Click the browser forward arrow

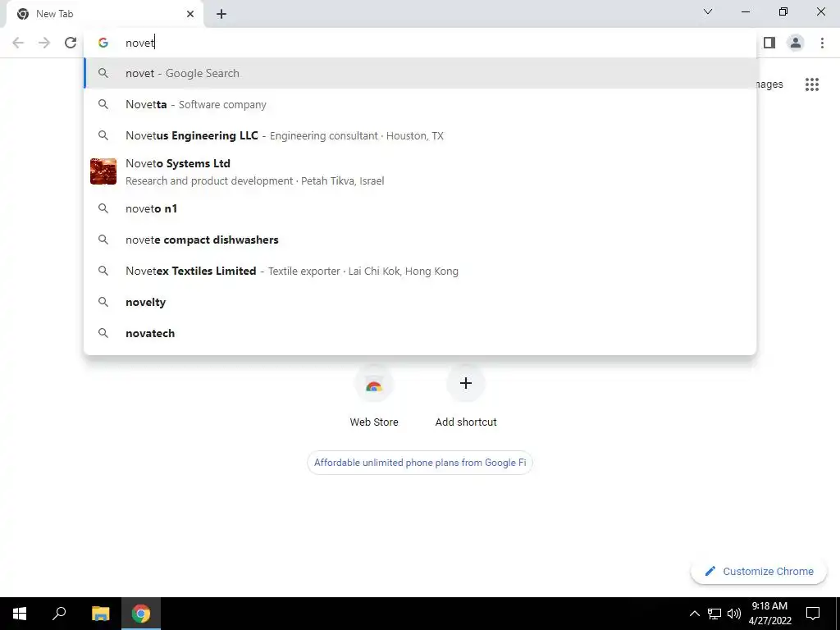(x=44, y=43)
